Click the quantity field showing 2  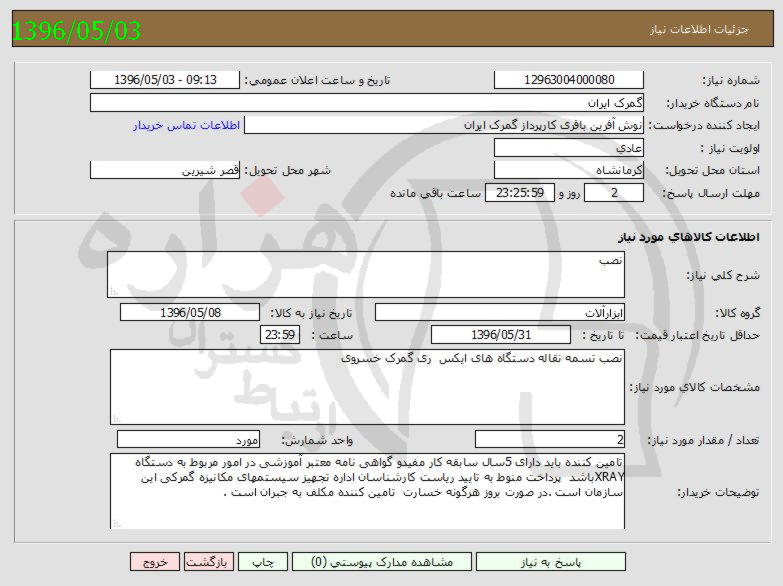click(550, 440)
